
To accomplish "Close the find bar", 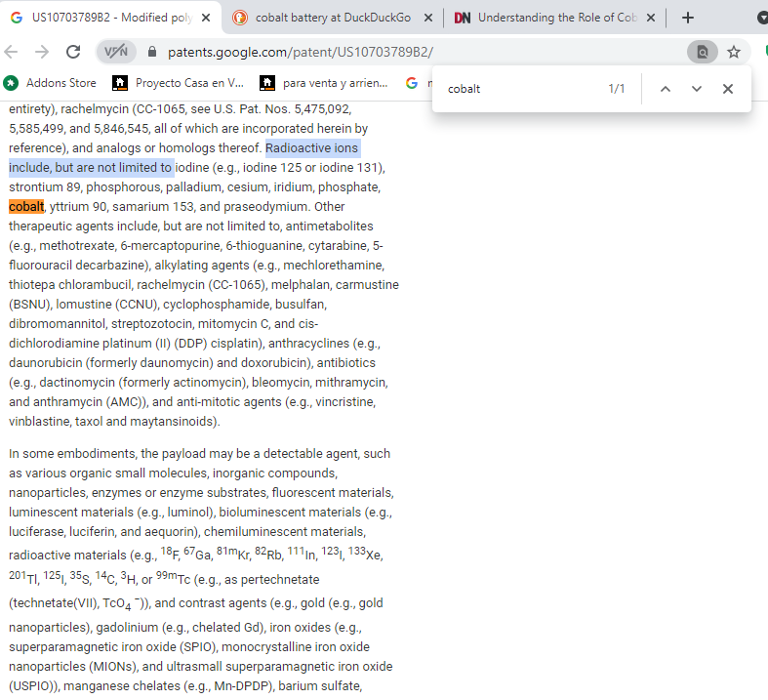I will 728,89.
